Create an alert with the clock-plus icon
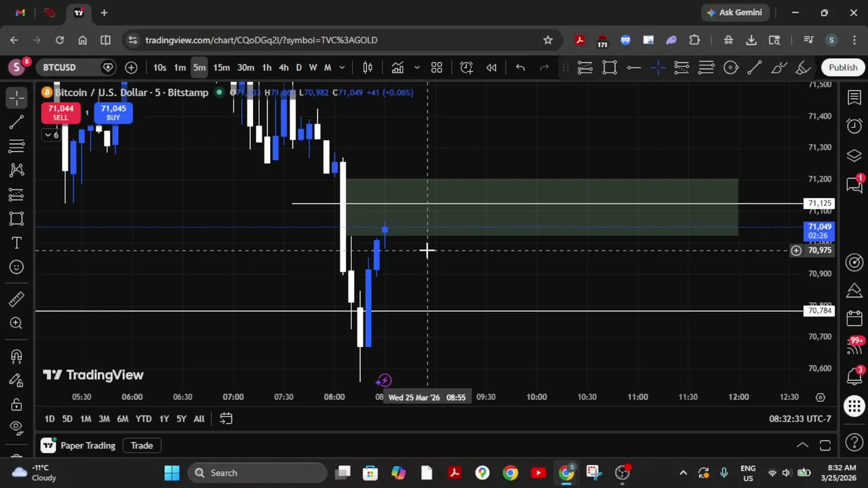 point(467,67)
